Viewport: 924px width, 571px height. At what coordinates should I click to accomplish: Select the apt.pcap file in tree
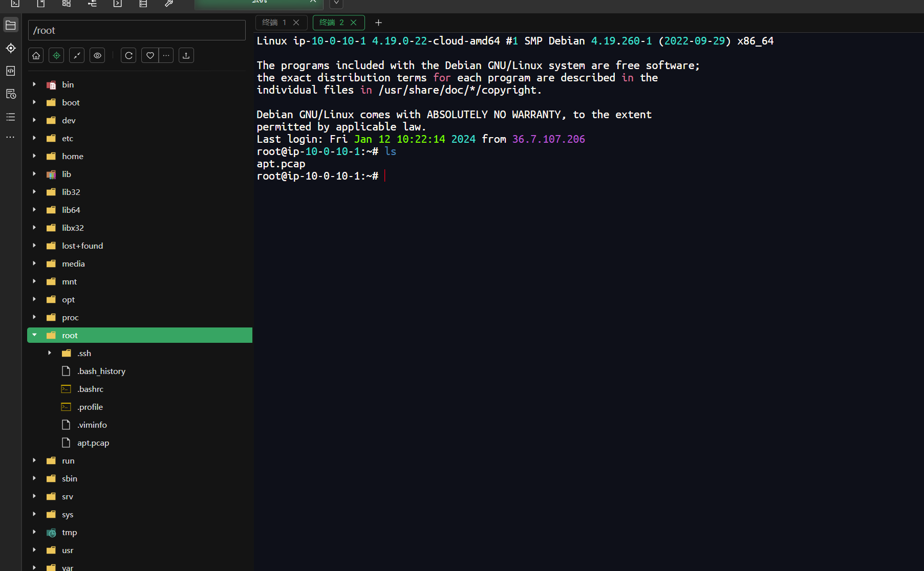(x=140, y=443)
